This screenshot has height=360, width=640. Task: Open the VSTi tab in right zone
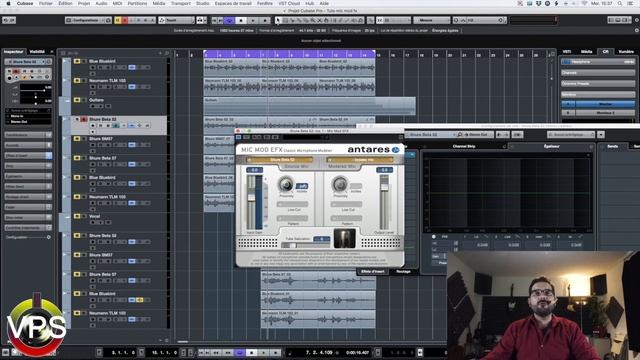[x=567, y=52]
